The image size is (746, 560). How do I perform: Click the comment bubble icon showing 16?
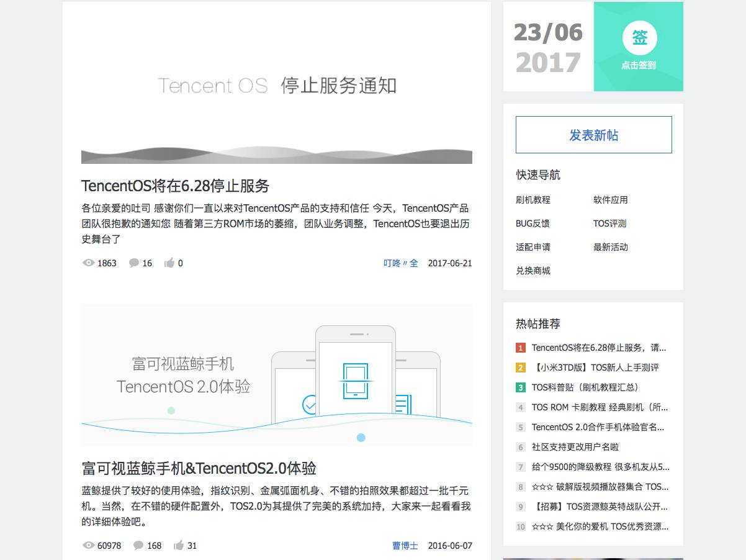coord(133,263)
